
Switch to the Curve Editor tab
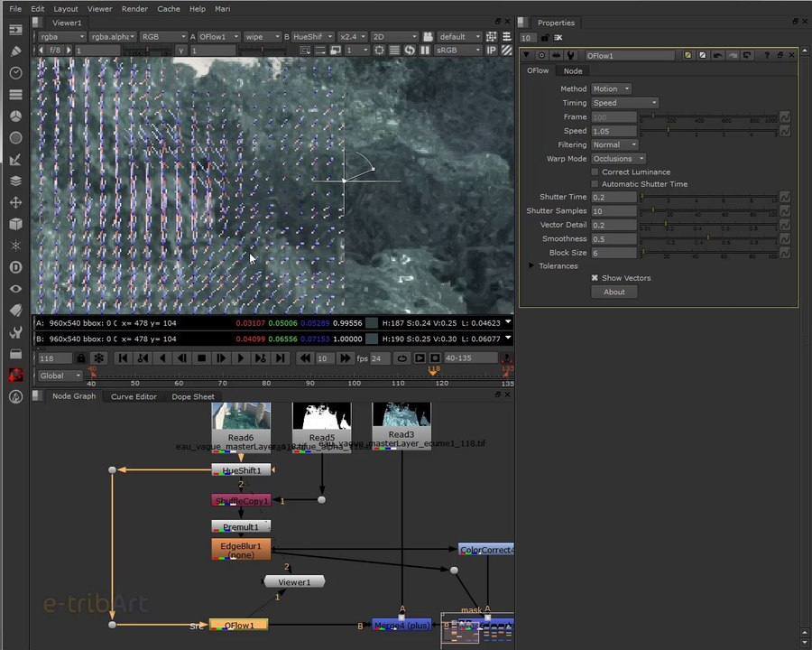click(x=134, y=396)
